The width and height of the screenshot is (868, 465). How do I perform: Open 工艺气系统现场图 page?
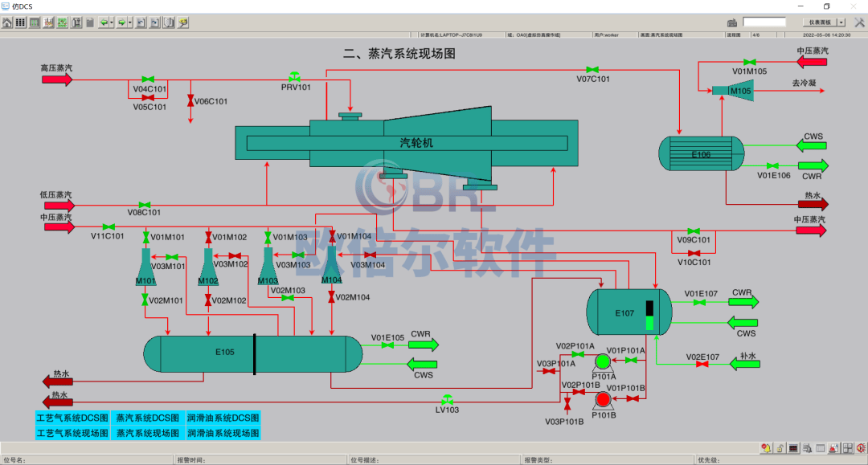72,433
